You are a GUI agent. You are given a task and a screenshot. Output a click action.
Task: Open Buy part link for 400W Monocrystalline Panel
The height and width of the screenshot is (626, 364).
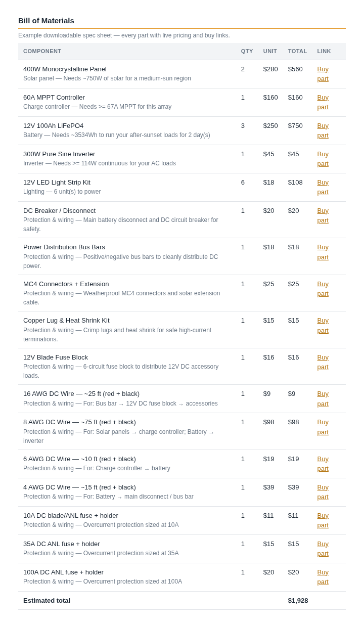tap(323, 74)
